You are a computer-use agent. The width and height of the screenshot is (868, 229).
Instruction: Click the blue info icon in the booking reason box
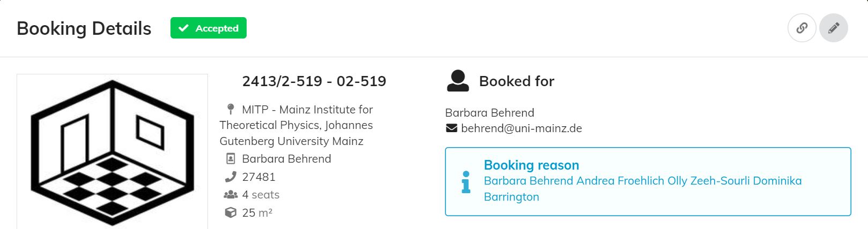466,182
